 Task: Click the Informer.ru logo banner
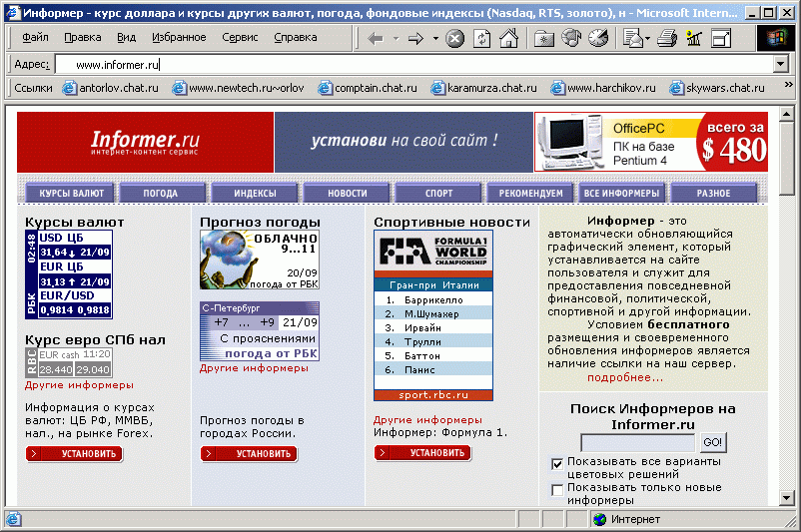click(146, 142)
